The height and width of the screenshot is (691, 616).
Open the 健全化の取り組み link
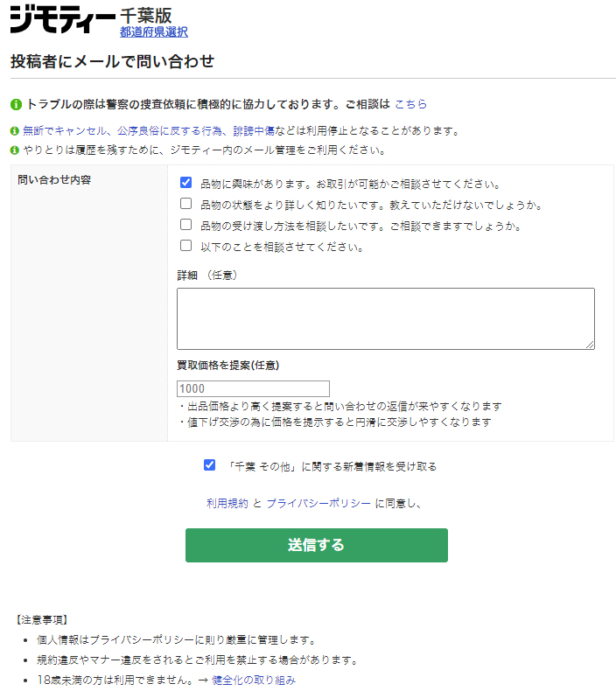(x=254, y=680)
